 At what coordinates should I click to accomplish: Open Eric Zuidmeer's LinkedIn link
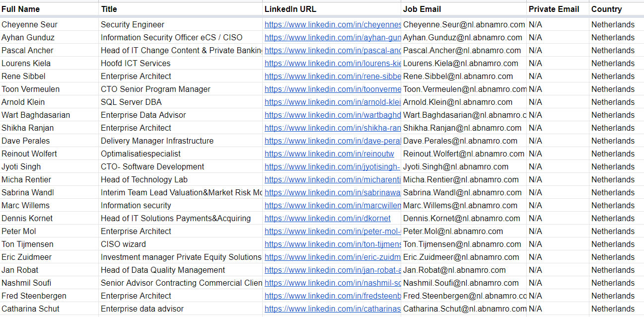[x=333, y=257]
